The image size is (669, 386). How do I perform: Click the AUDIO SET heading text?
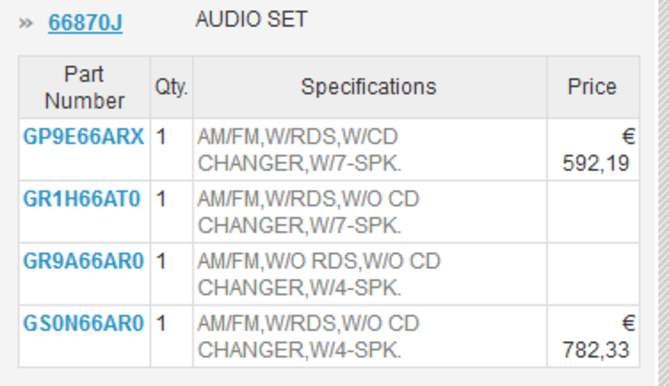click(x=251, y=20)
